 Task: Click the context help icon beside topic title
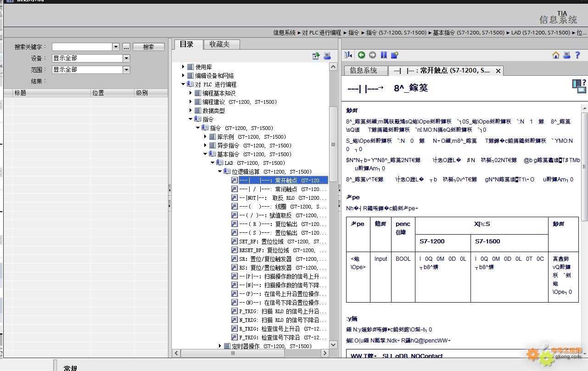(x=579, y=86)
